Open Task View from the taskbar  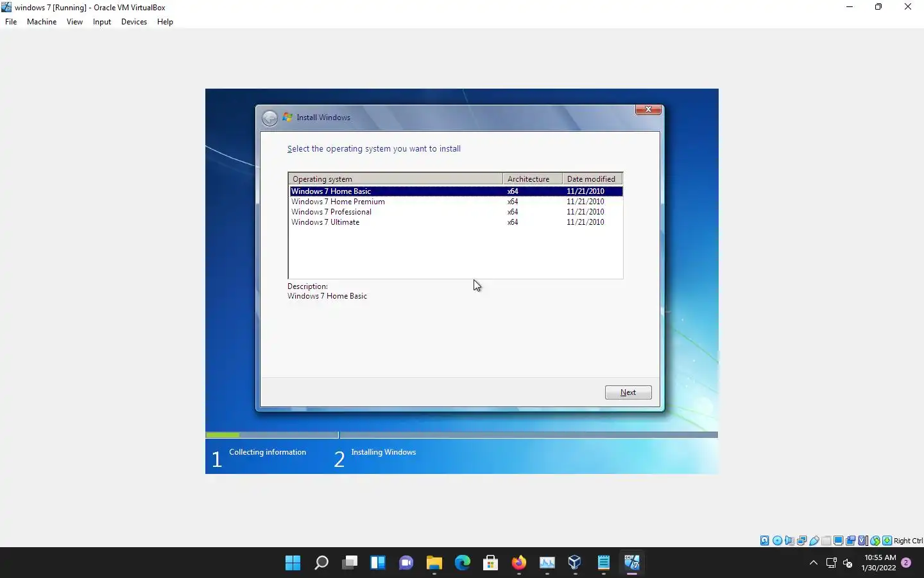point(350,563)
